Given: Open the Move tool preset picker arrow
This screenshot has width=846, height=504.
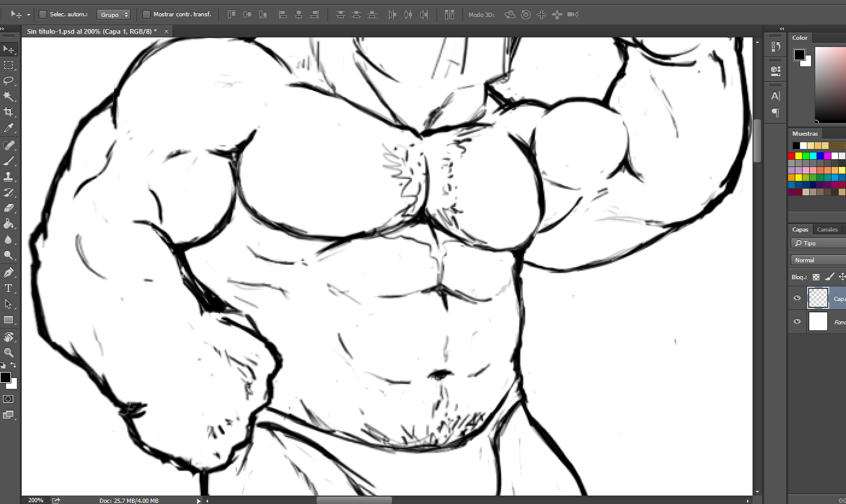Looking at the screenshot, I should tap(28, 14).
